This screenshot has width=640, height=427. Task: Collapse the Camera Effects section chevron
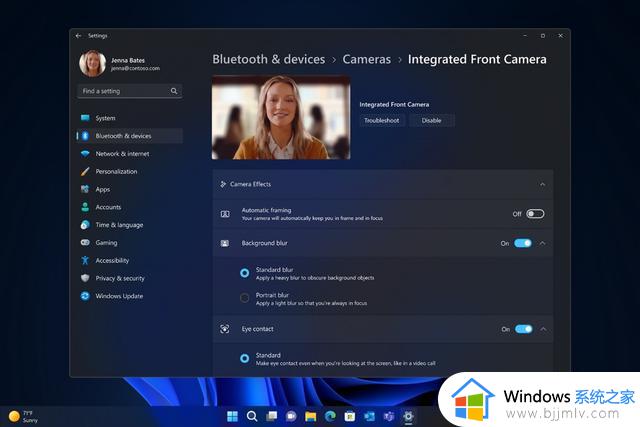tap(542, 185)
